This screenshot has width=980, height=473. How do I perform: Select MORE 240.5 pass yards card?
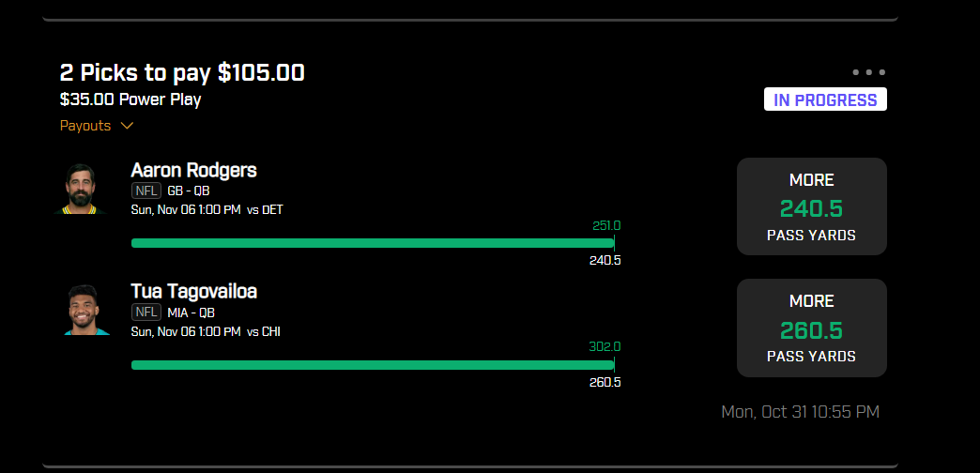pos(811,206)
